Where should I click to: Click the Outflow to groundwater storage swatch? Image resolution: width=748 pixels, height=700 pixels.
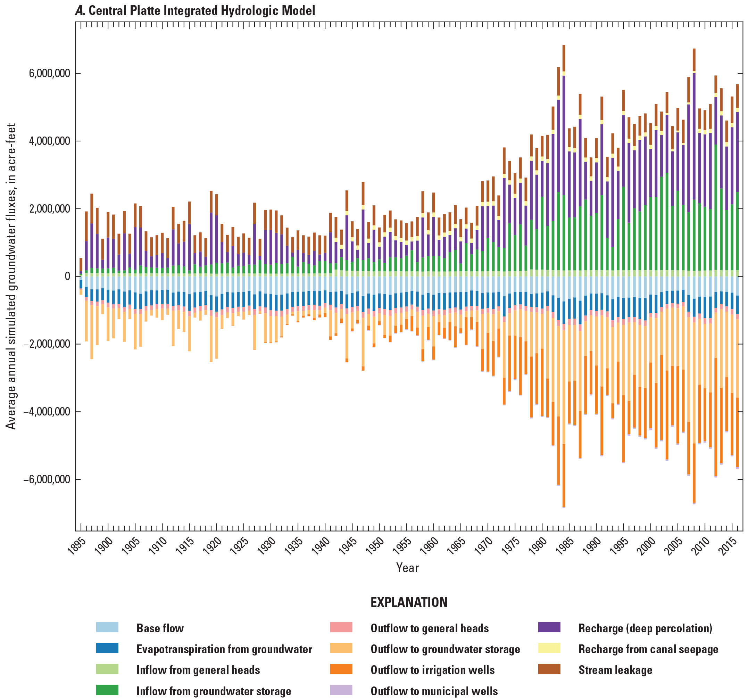tap(341, 648)
